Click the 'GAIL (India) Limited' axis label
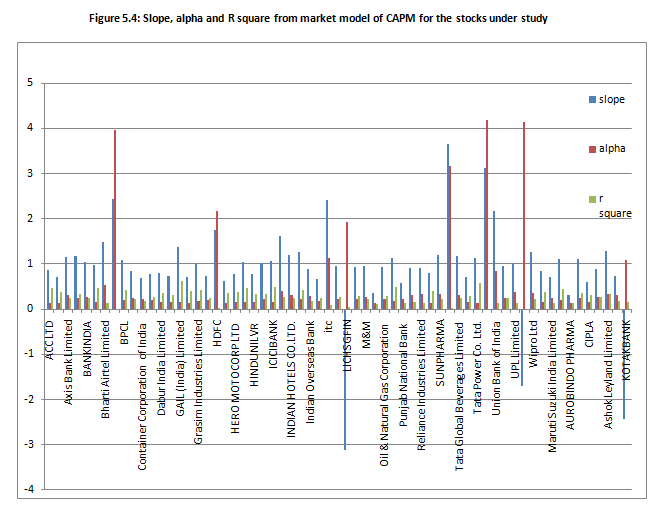This screenshot has width=652, height=505. tap(180, 368)
